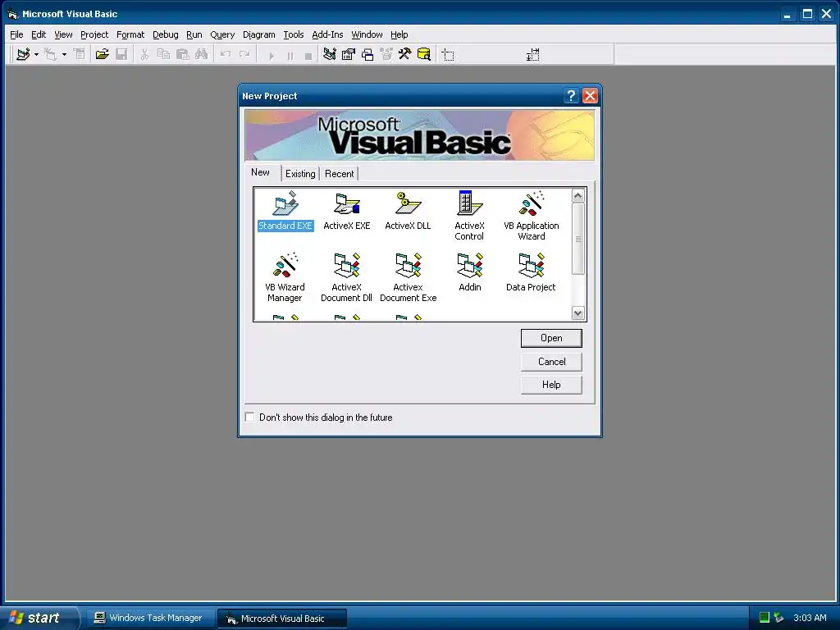
Task: Open the View menu
Action: point(63,34)
